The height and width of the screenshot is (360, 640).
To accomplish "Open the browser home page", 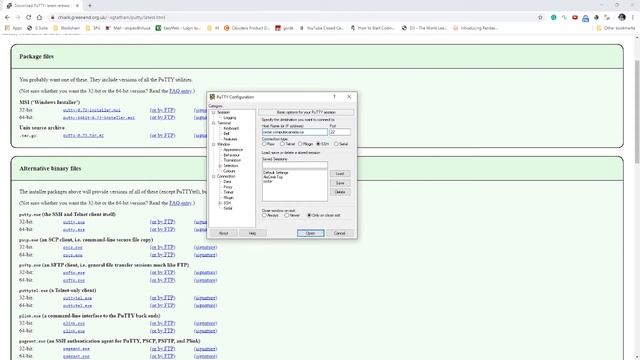I will 39,18.
